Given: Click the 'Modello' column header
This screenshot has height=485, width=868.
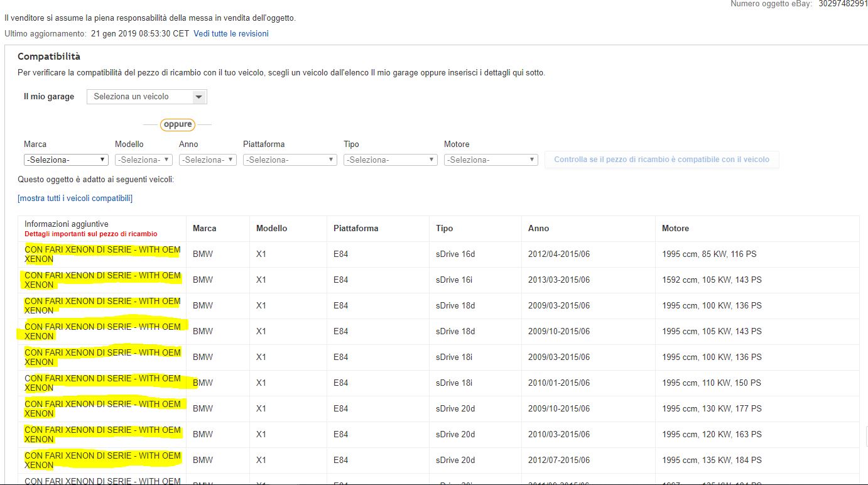Looking at the screenshot, I should [272, 229].
